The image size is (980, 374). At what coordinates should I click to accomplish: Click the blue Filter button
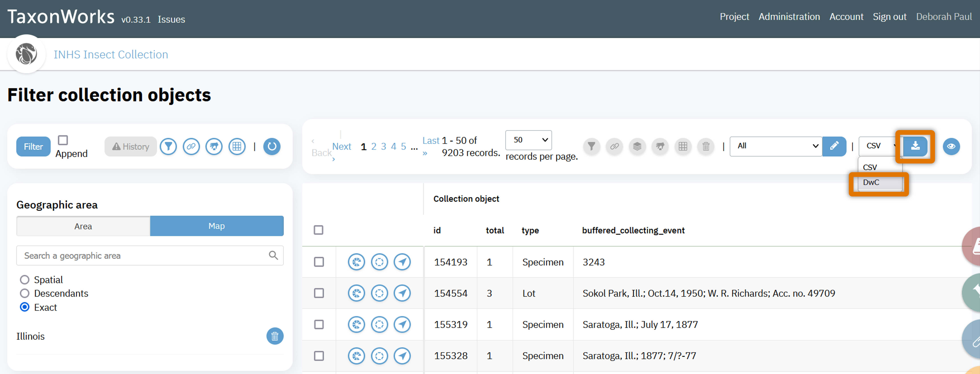pyautogui.click(x=33, y=147)
